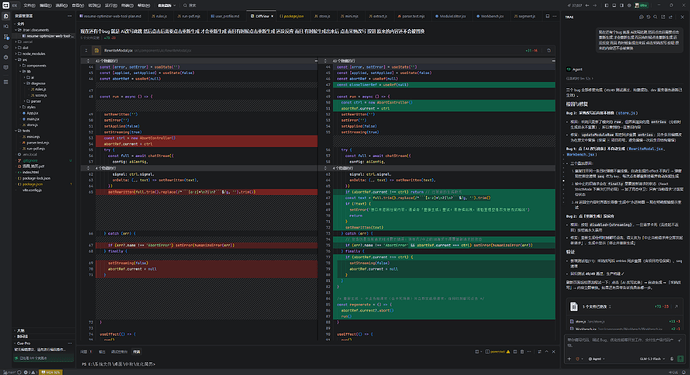The image size is (690, 375).
Task: Open the Agent mode dropdown in chat input
Action: tap(596, 359)
